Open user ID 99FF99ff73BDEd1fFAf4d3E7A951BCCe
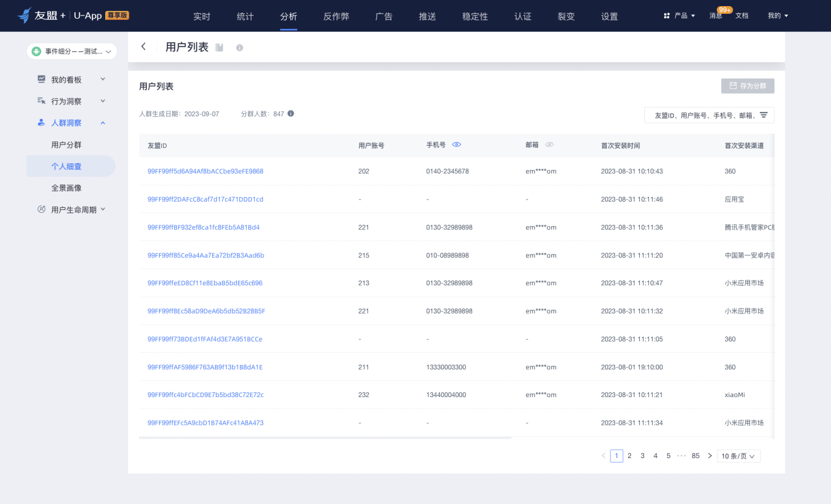 click(205, 339)
